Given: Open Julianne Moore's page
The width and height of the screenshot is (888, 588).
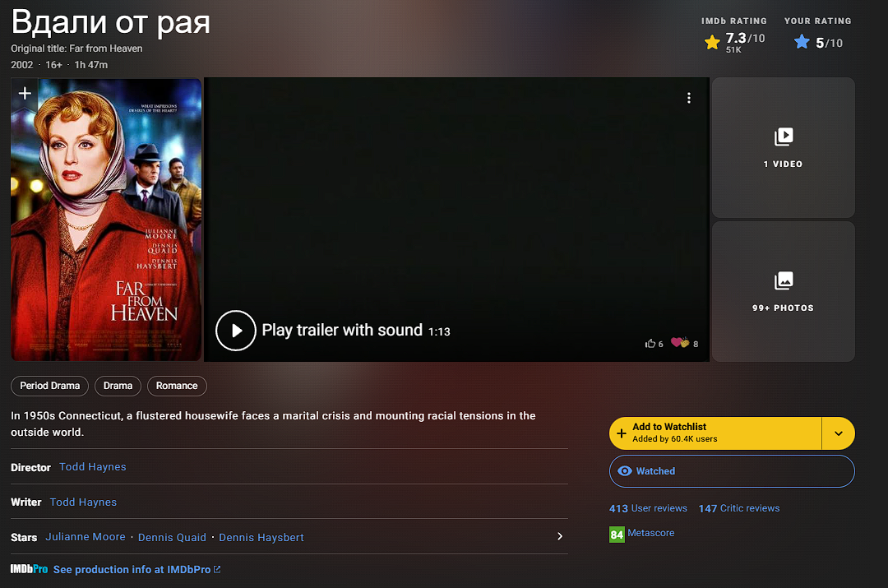Looking at the screenshot, I should pyautogui.click(x=86, y=537).
